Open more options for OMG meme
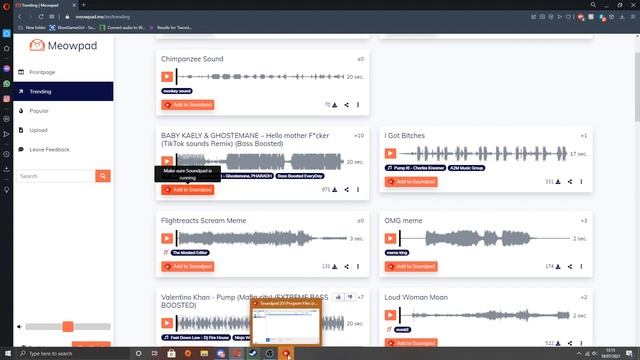Screen dimensions: 640x360 (581, 267)
